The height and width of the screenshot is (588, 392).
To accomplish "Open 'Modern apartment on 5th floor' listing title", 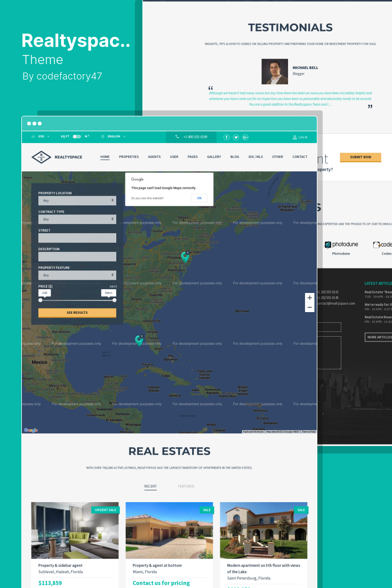I will pos(263,568).
